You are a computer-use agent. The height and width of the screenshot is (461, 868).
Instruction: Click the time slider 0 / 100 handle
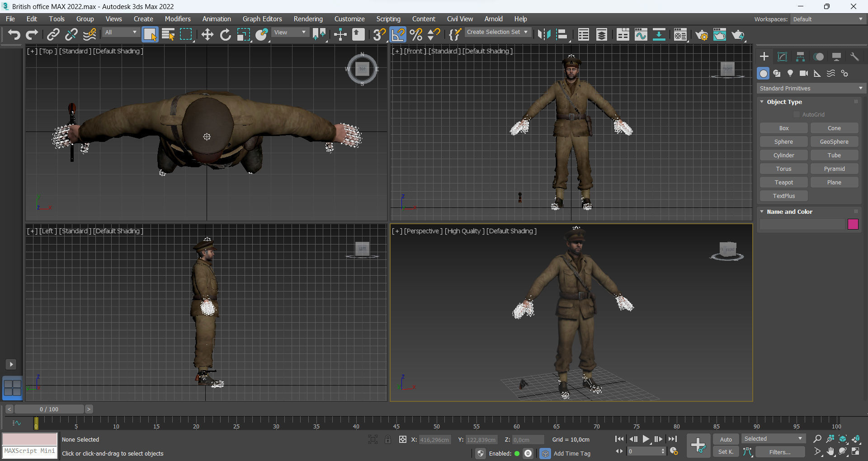[x=49, y=409]
